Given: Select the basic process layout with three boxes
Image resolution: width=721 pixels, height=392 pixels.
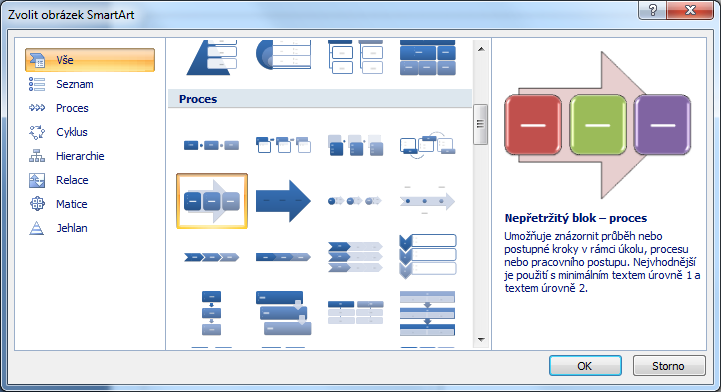Looking at the screenshot, I should 212,146.
